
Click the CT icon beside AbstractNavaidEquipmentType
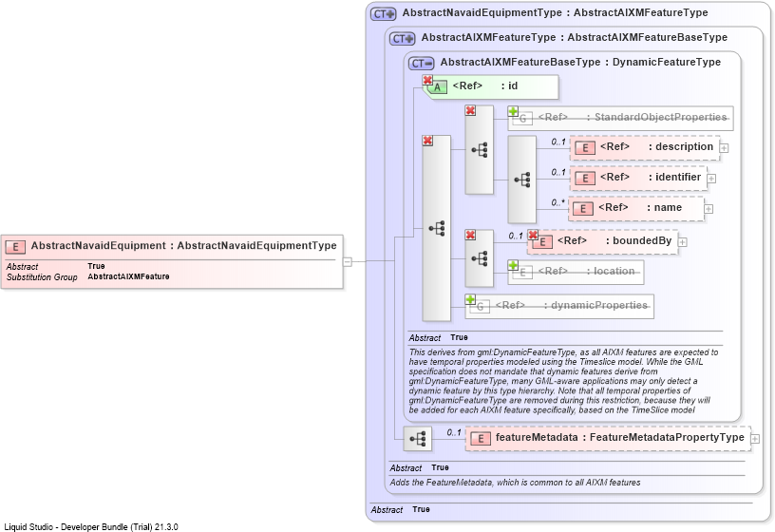pyautogui.click(x=383, y=14)
